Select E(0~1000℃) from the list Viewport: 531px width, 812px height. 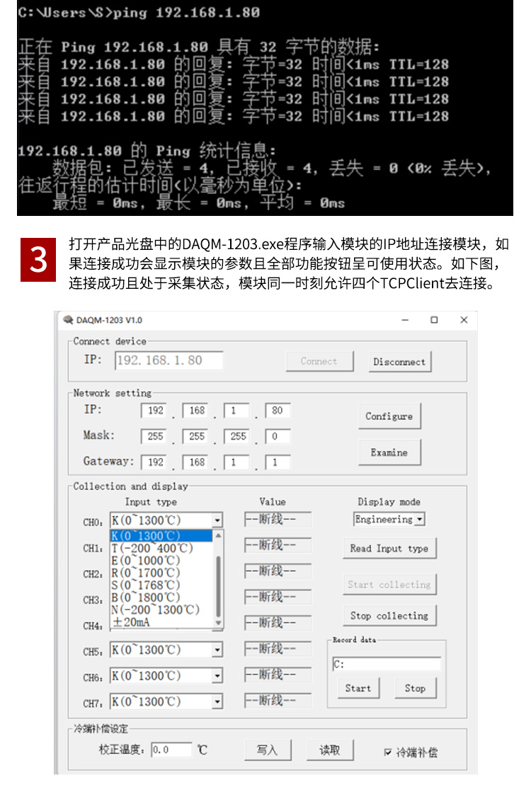pyautogui.click(x=161, y=560)
